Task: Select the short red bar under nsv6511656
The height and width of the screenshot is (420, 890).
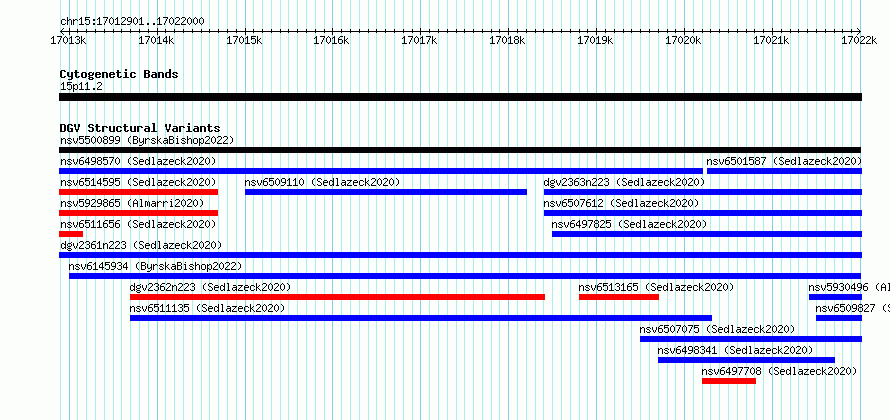Action: 71,234
